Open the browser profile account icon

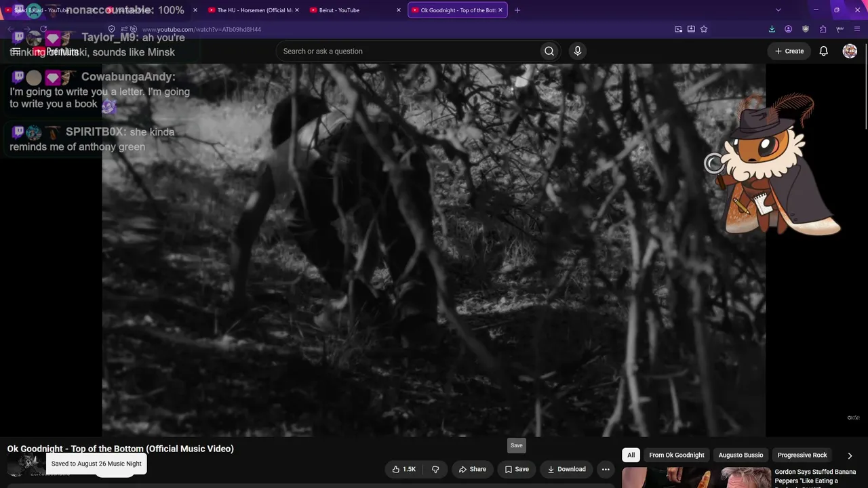click(x=788, y=29)
